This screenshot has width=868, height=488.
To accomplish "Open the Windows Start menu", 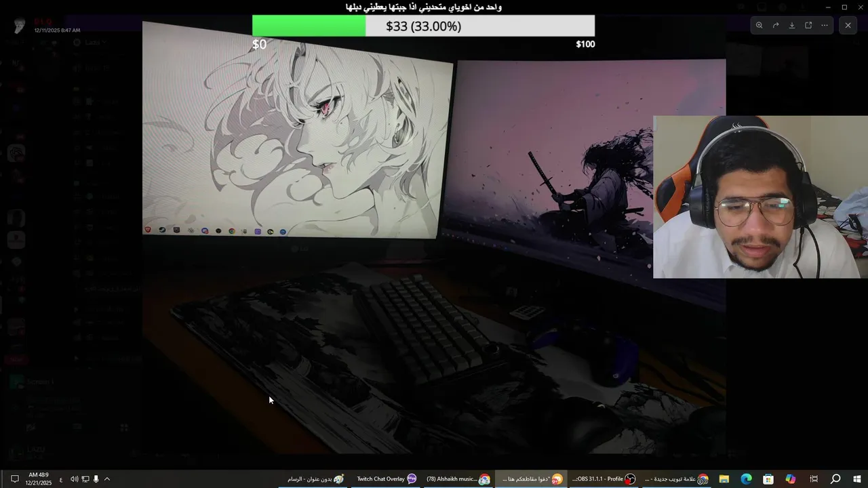I will [x=857, y=479].
